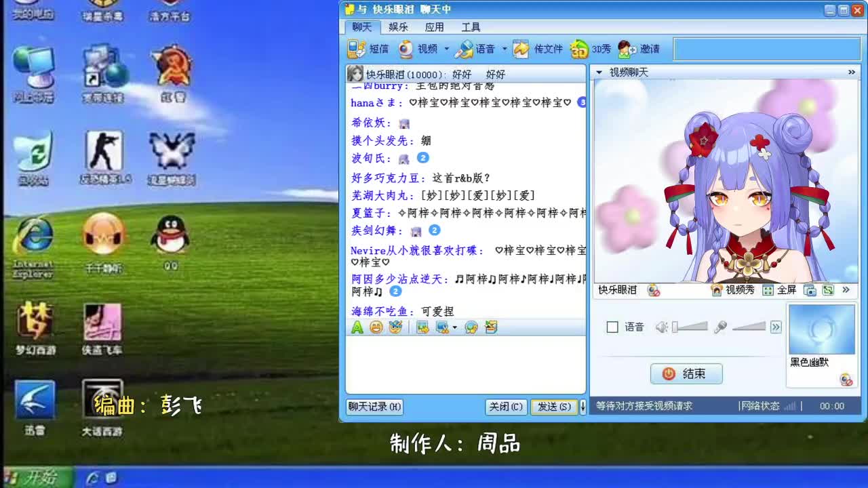Expand audio options double-arrow button
Image resolution: width=868 pixels, height=488 pixels.
(776, 327)
